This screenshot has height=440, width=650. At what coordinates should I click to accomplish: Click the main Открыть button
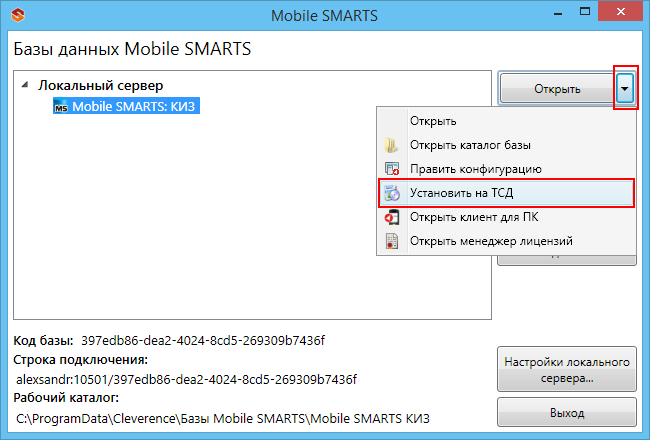coord(558,88)
